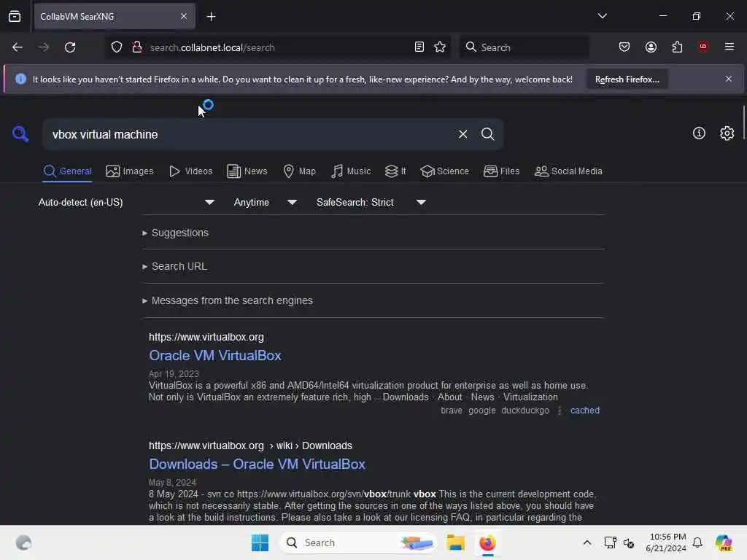Open the Pocket save icon
747x560 pixels.
[624, 47]
